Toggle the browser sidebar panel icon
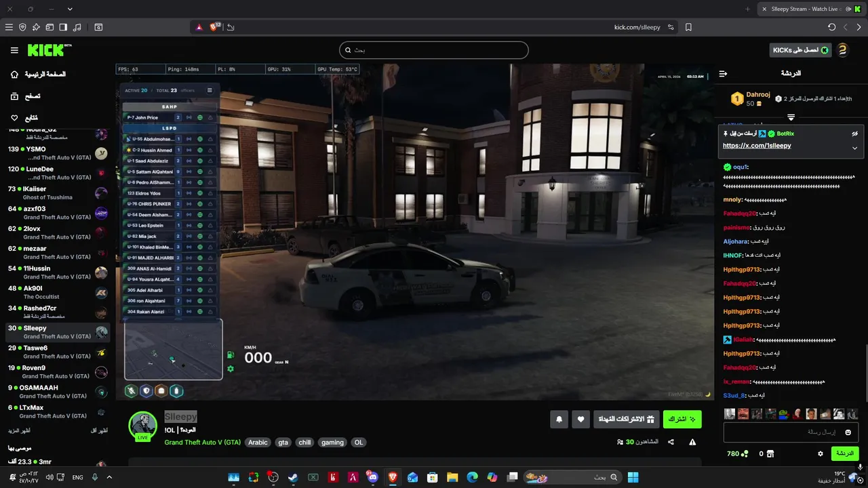The image size is (868, 488). (x=63, y=27)
